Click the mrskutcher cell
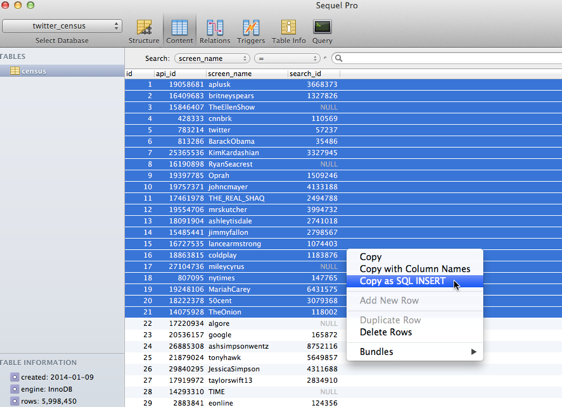Image resolution: width=562 pixels, height=407 pixels. click(228, 210)
